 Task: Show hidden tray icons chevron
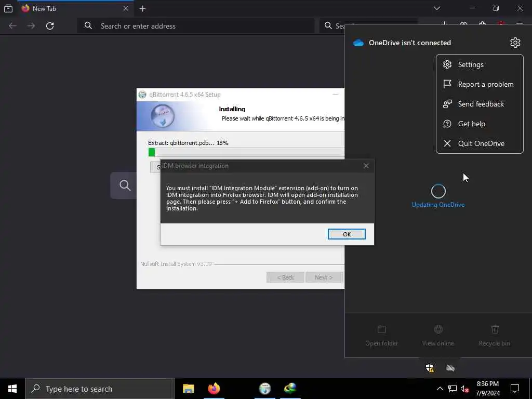coord(440,389)
